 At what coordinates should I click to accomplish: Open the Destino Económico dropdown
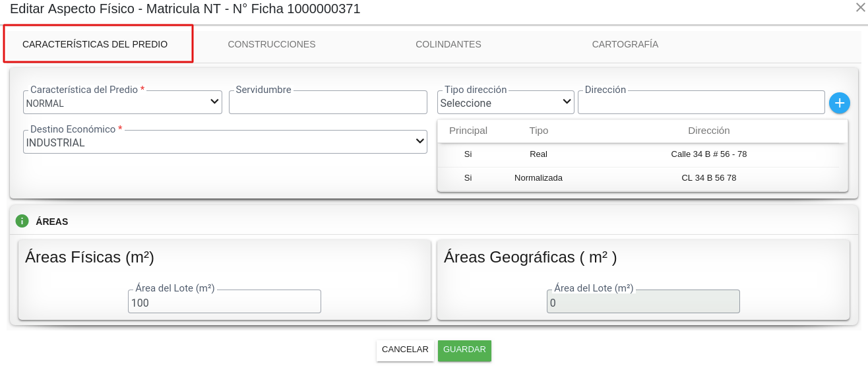(x=225, y=142)
